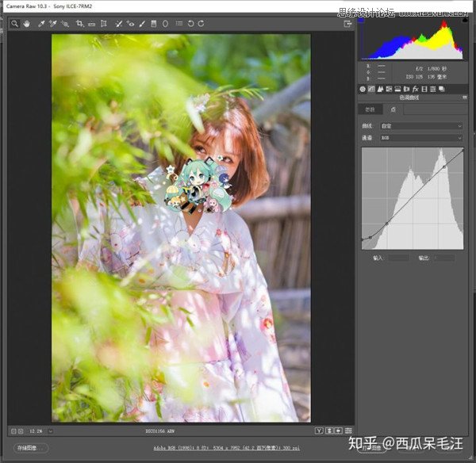Toggle shadow clipping warning on histogram
The width and height of the screenshot is (476, 463).
point(361,21)
